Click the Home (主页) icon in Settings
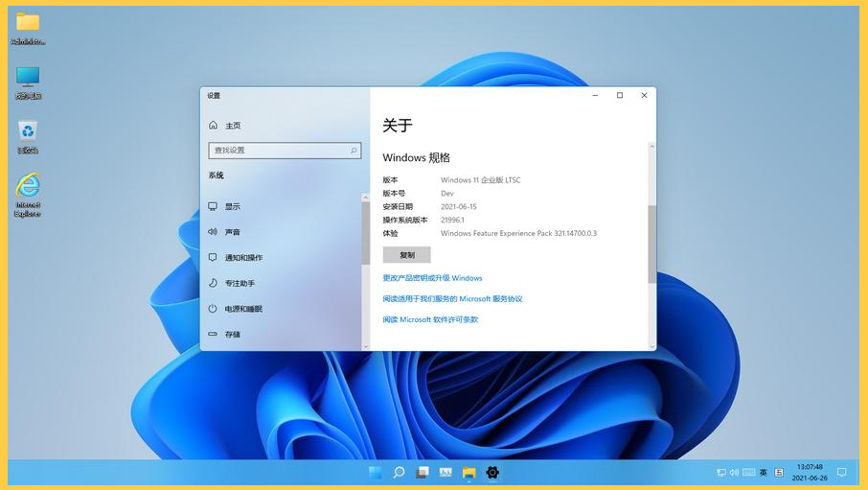Viewport: 868px width, 490px height. tap(213, 126)
